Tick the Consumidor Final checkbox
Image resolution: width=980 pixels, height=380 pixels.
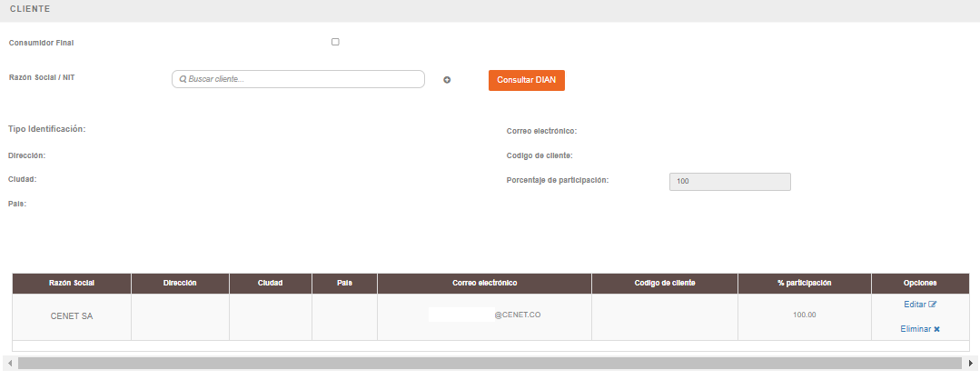pyautogui.click(x=335, y=42)
